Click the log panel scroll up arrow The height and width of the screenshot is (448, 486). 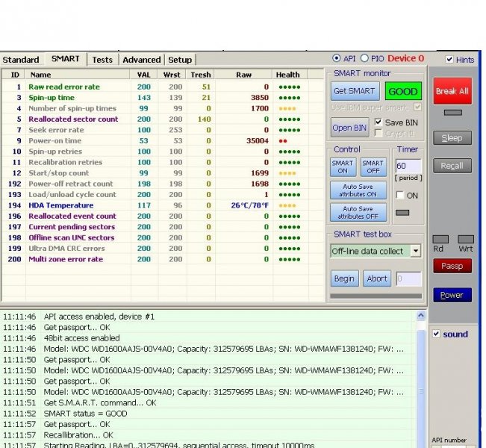pyautogui.click(x=421, y=316)
